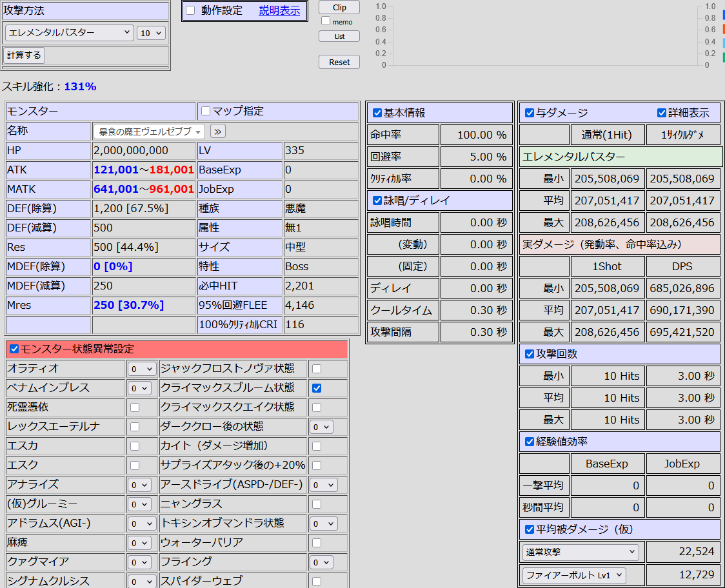Toggle the 経験値効率 section checkbox
The width and height of the screenshot is (725, 588).
pyautogui.click(x=530, y=442)
